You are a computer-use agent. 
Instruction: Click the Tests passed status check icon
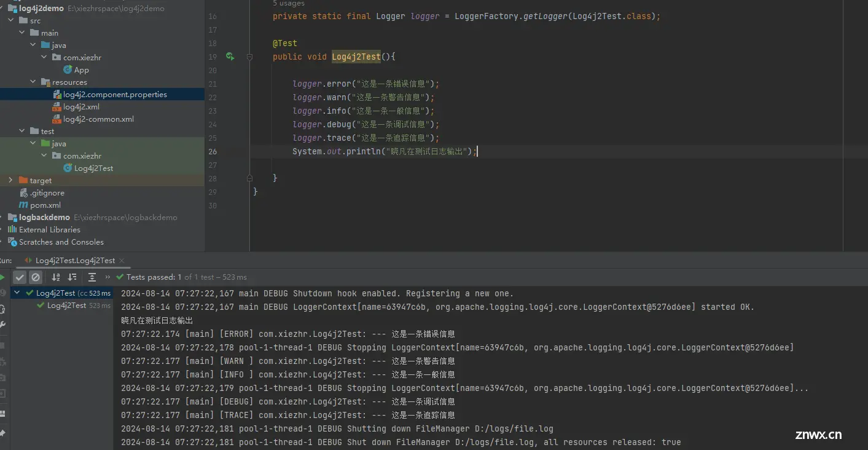click(120, 277)
